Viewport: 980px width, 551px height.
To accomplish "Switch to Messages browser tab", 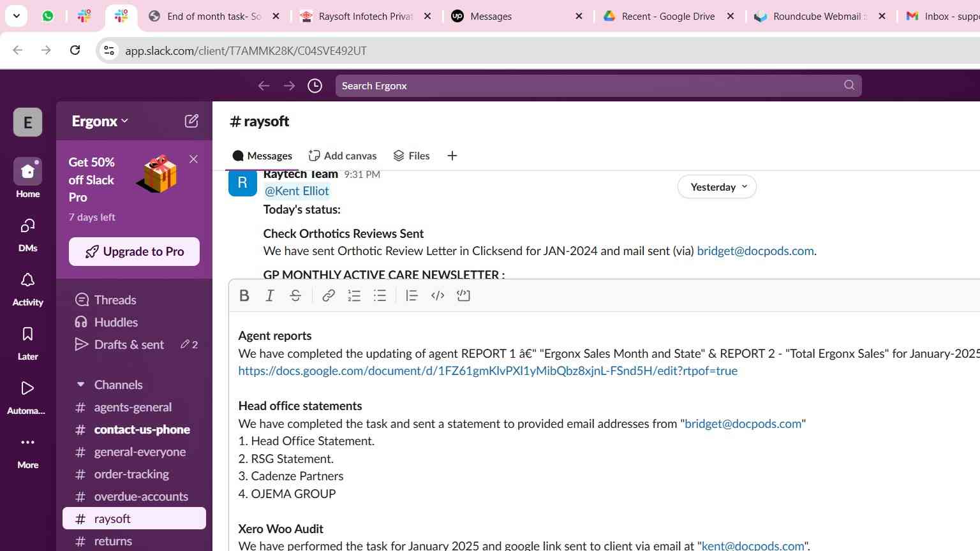I will click(517, 17).
